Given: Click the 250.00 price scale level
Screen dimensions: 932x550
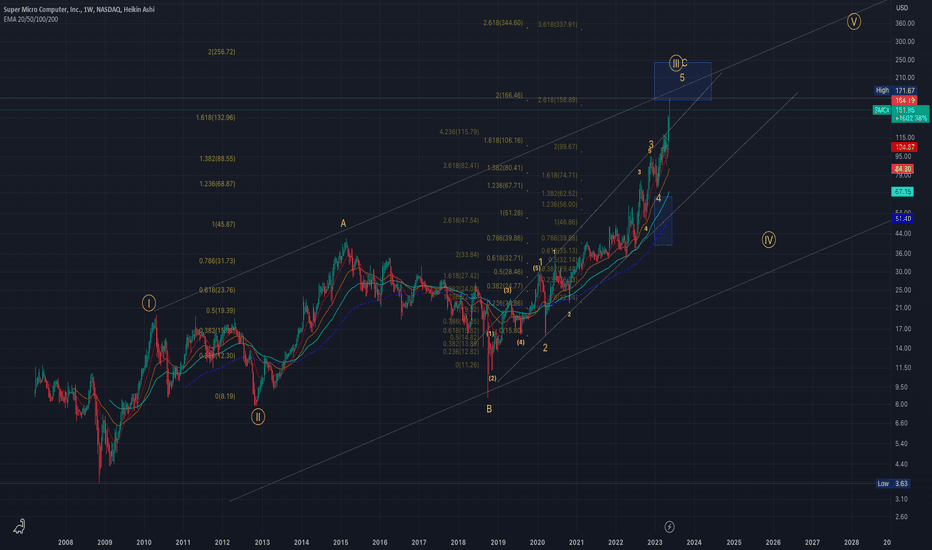Looking at the screenshot, I should pos(905,60).
